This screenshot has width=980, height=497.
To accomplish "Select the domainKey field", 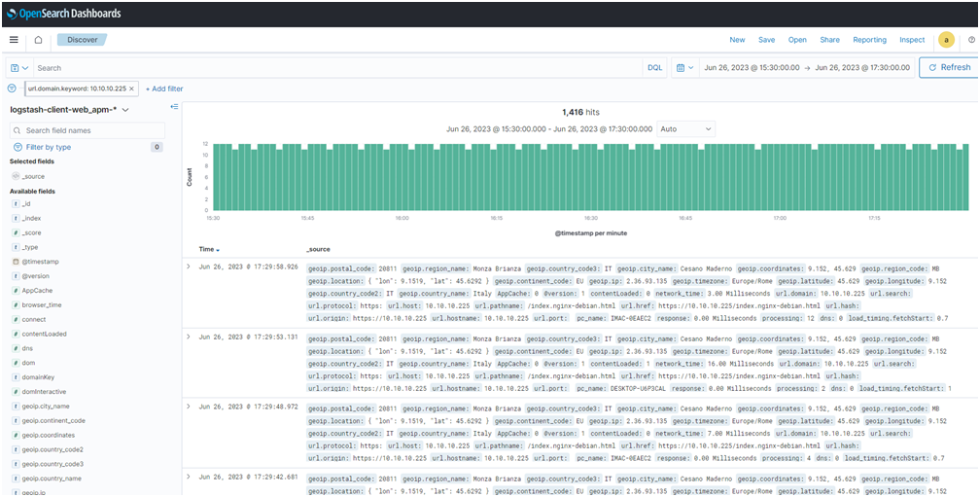I will point(39,377).
